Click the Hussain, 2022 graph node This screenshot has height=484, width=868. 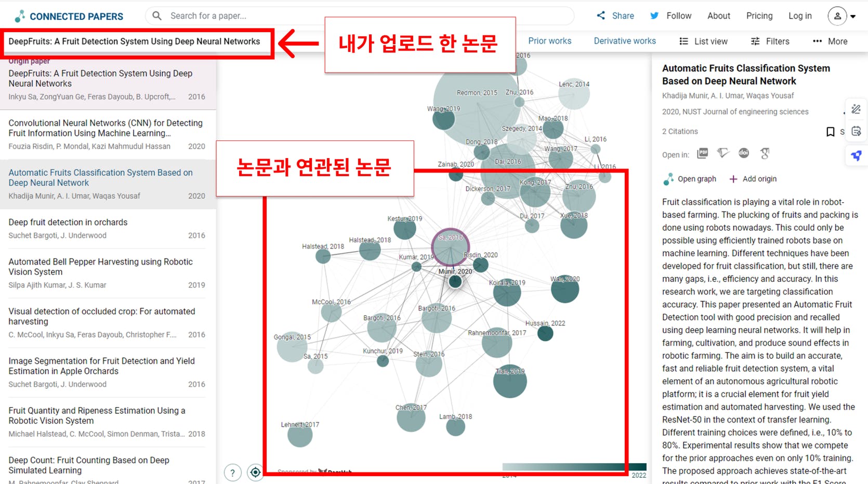pos(545,333)
